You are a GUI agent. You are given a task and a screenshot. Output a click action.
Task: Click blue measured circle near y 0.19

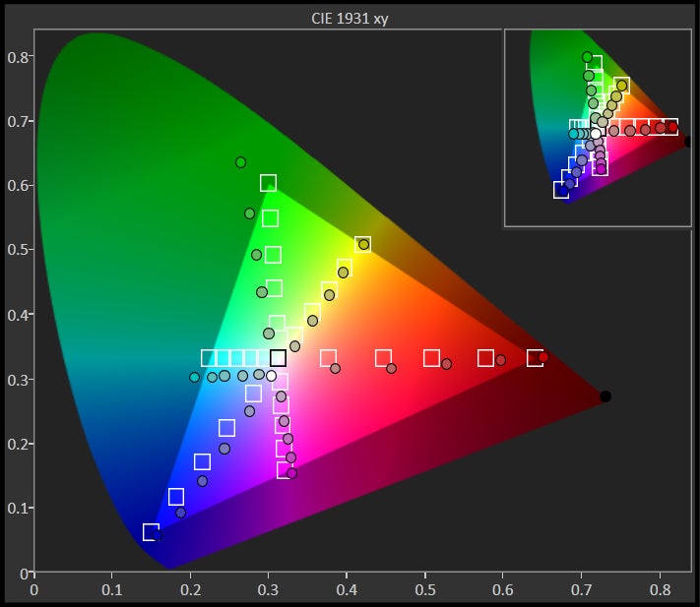pyautogui.click(x=224, y=449)
